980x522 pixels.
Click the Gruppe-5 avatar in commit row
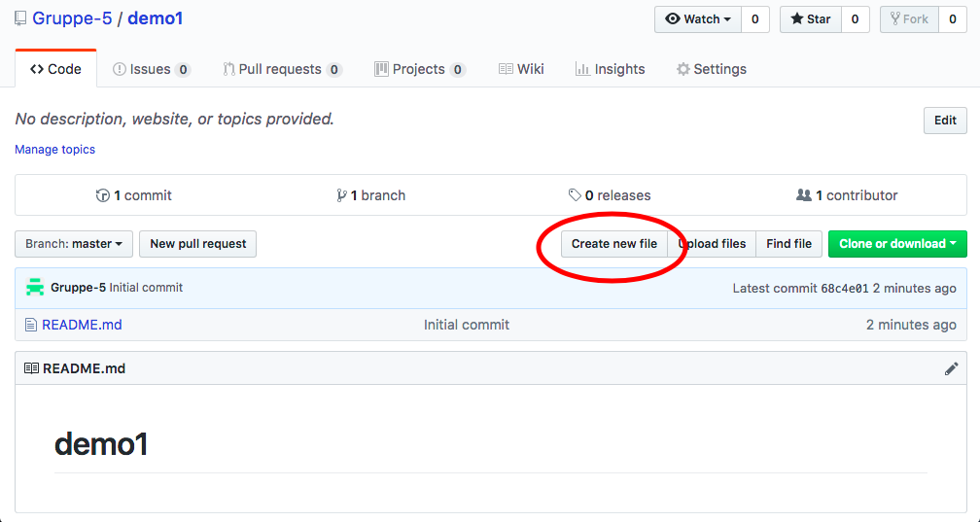tap(35, 288)
